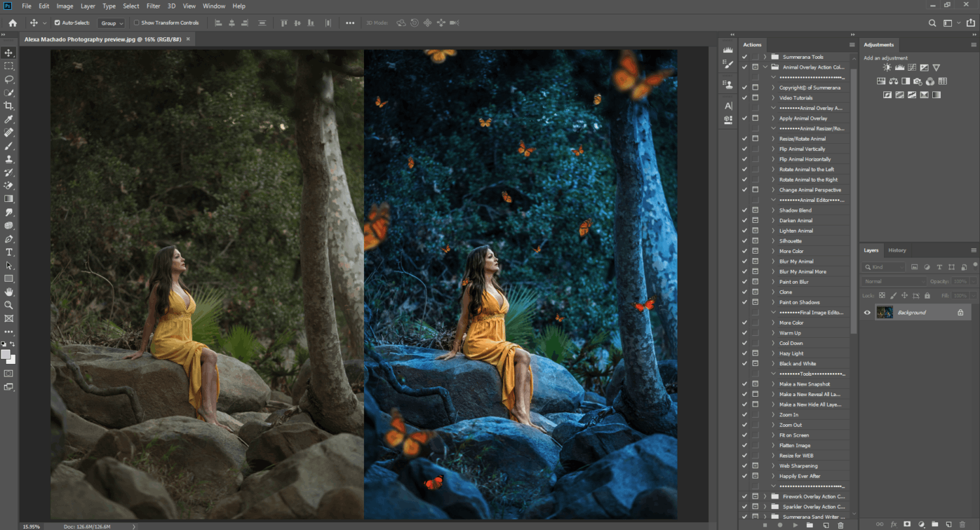
Task: Open the Actions panel flyout menu
Action: (x=851, y=44)
